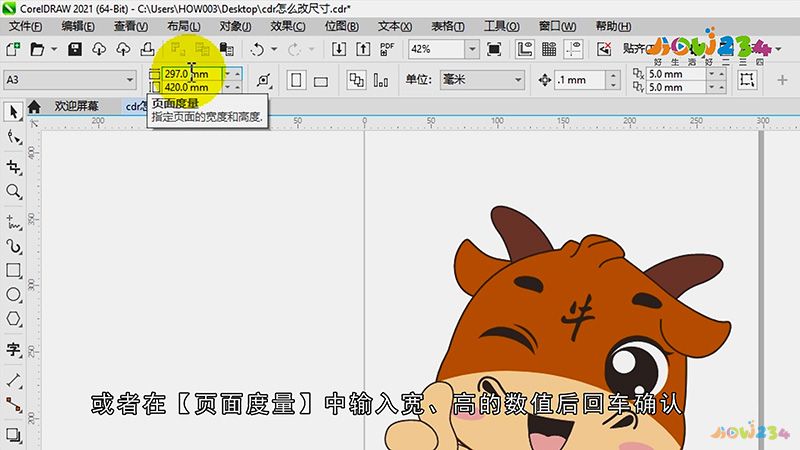Viewport: 800px width, 450px height.
Task: Increase nudge distance with up spinner
Action: pos(613,76)
